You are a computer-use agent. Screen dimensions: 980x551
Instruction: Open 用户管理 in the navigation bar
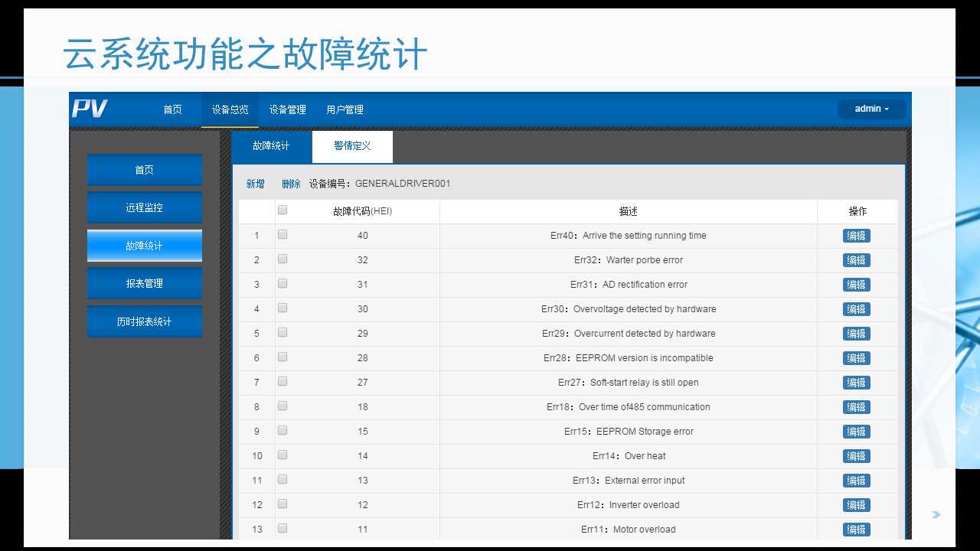(345, 110)
